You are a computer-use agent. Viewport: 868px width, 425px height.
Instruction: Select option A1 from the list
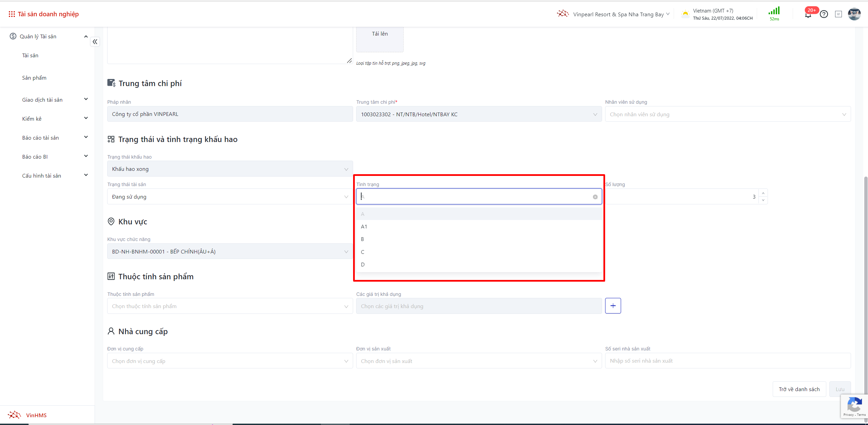coord(364,226)
